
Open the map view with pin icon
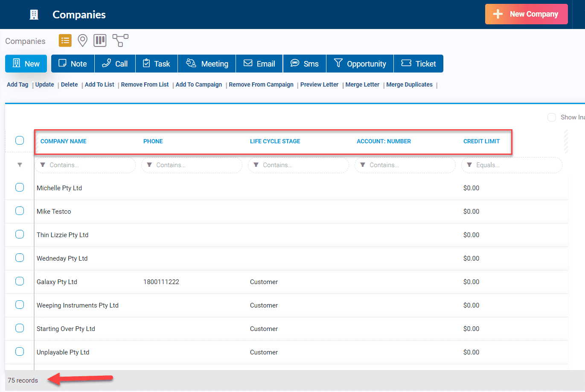click(x=82, y=40)
